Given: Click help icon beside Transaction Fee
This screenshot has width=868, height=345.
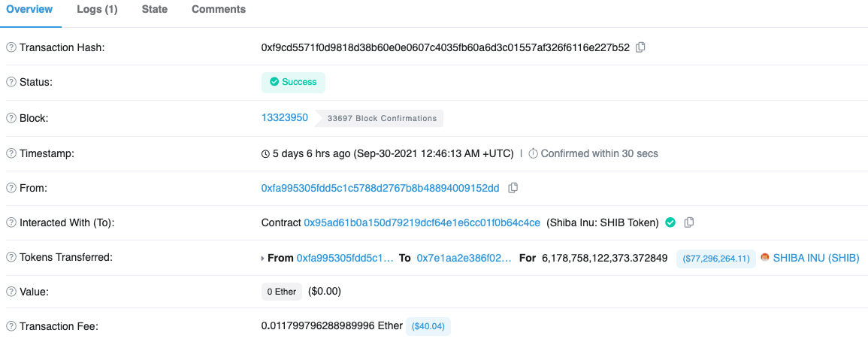Looking at the screenshot, I should [11, 326].
